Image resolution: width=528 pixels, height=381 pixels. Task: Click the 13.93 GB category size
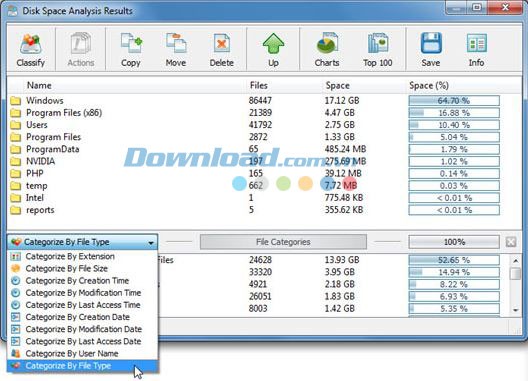342,260
